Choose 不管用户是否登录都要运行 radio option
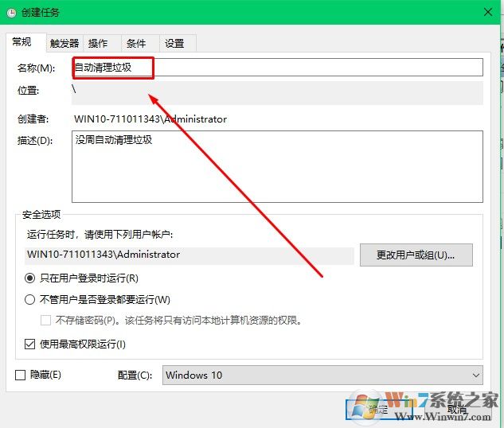This screenshot has height=428, width=504. (30, 300)
